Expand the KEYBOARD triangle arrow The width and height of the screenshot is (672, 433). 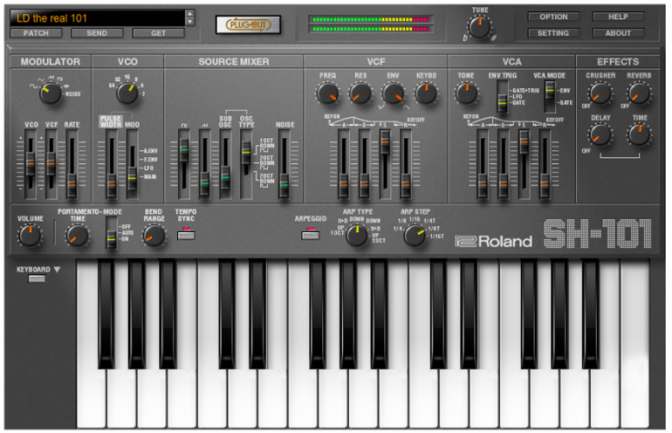(57, 270)
